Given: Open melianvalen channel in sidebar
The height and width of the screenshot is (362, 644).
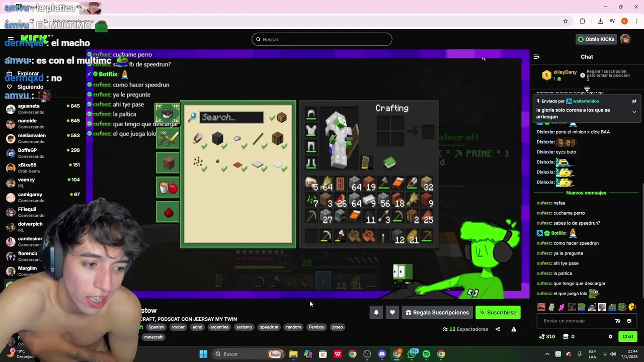Looking at the screenshot, I should 42,138.
